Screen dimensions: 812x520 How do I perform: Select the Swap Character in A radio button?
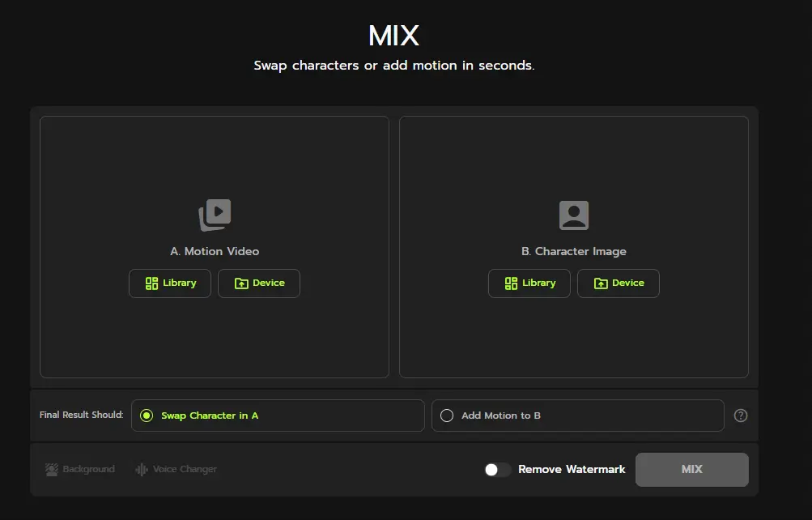(147, 416)
